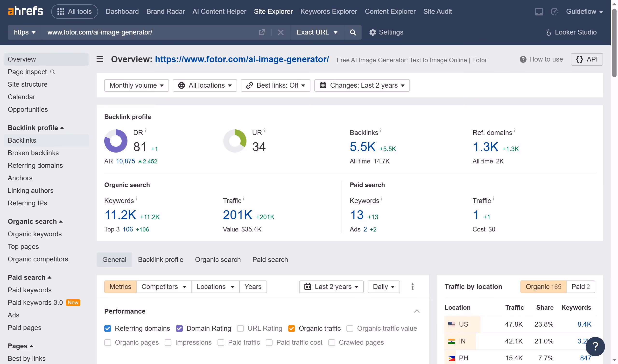The height and width of the screenshot is (364, 618).
Task: Enable URL Rating checkbox
Action: click(240, 329)
